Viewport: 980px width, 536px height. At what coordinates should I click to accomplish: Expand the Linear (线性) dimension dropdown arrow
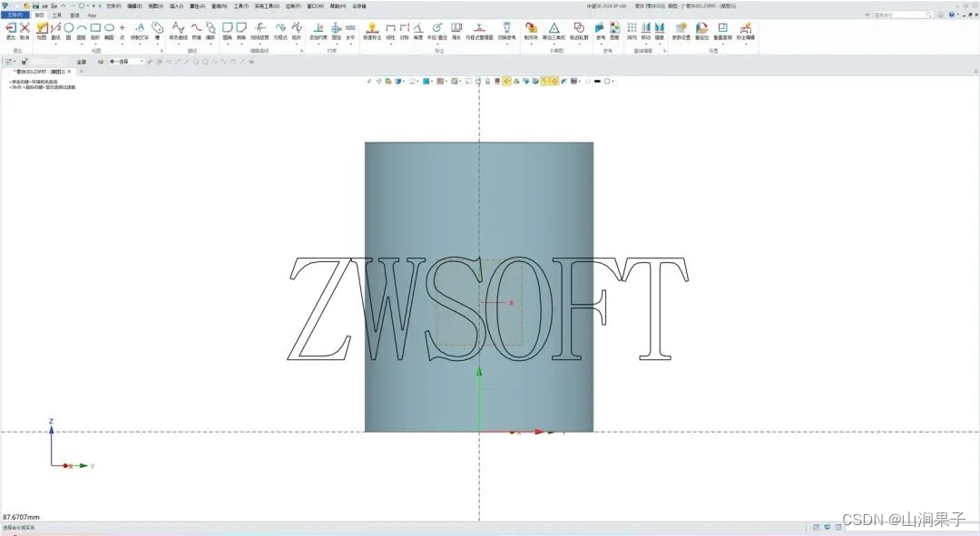click(x=390, y=44)
